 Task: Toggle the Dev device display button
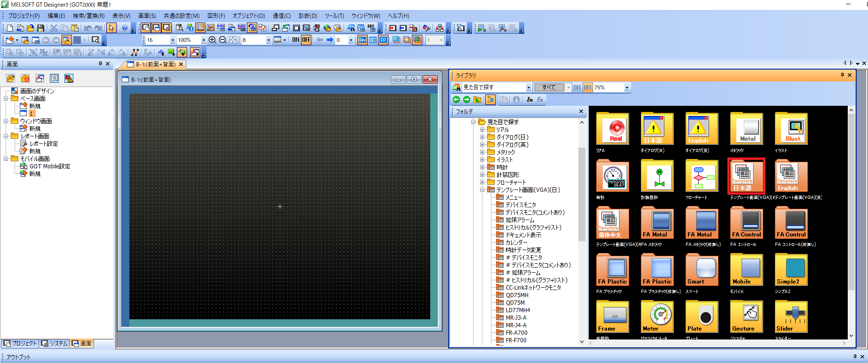point(363,40)
